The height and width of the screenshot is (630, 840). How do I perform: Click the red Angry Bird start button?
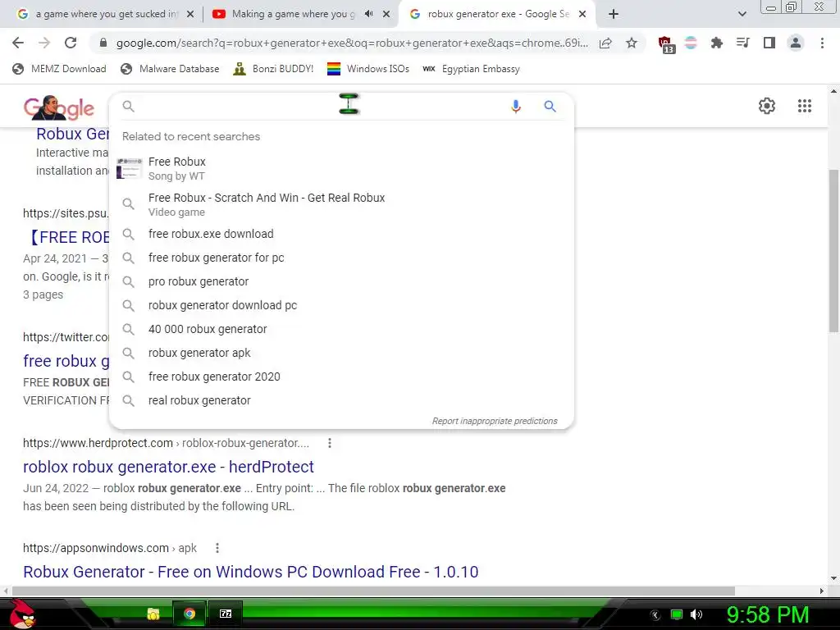coord(22,614)
